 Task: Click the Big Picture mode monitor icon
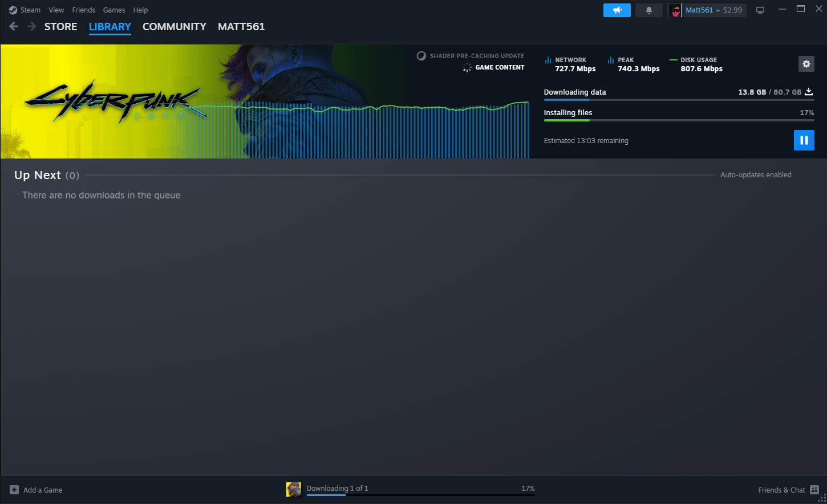point(760,10)
